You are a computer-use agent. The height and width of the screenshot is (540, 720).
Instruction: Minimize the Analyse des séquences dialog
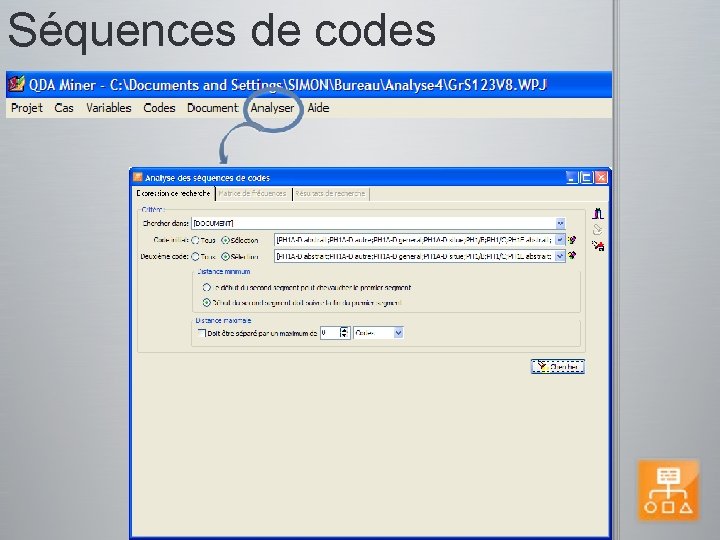[572, 177]
